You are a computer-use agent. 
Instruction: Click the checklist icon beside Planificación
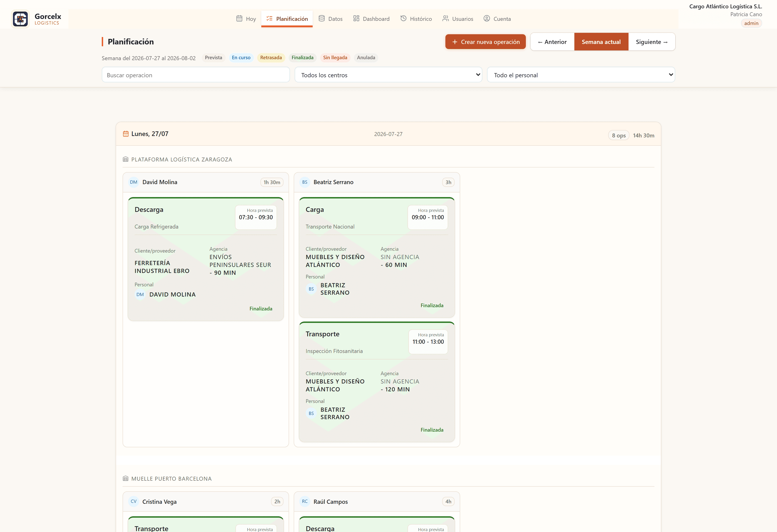coord(269,19)
